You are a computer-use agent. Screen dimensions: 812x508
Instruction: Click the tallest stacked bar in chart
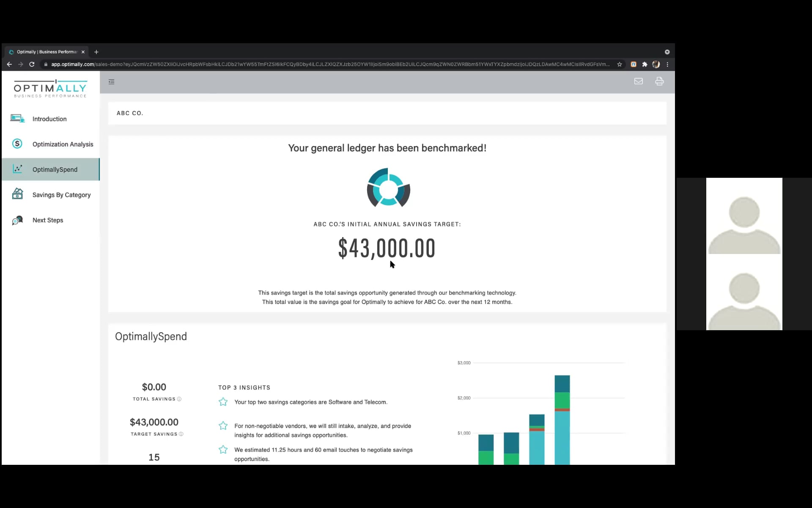(x=562, y=420)
